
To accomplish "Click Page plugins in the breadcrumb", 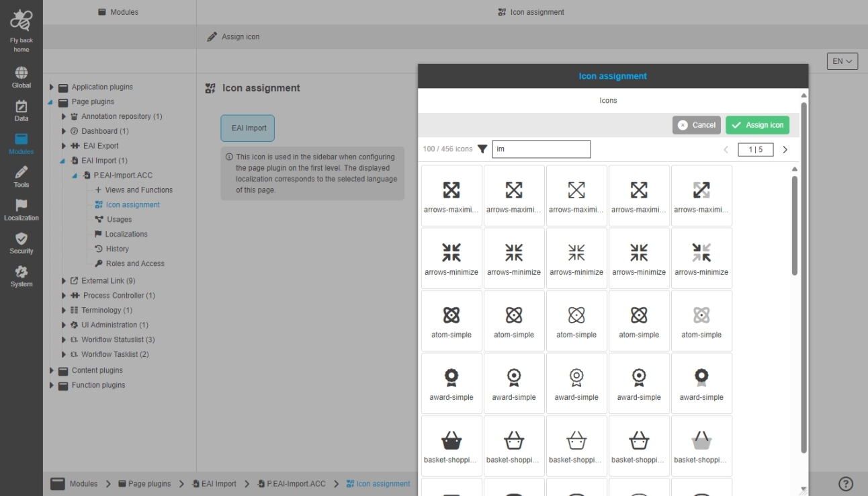I will 144,484.
